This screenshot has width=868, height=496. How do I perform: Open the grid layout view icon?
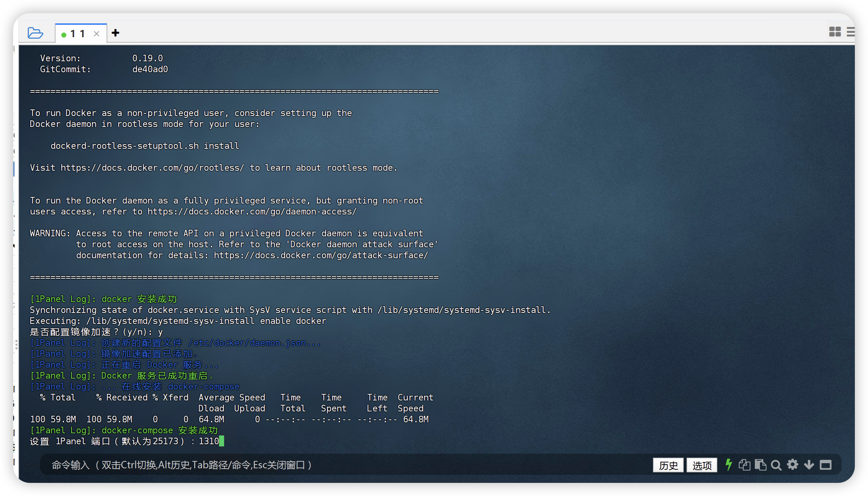pyautogui.click(x=835, y=32)
